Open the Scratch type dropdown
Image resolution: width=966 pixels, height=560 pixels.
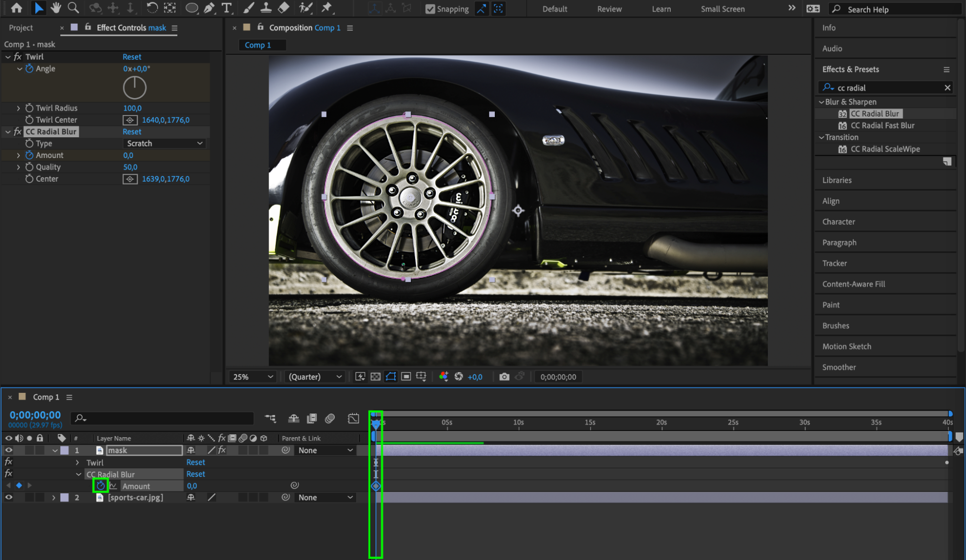164,144
